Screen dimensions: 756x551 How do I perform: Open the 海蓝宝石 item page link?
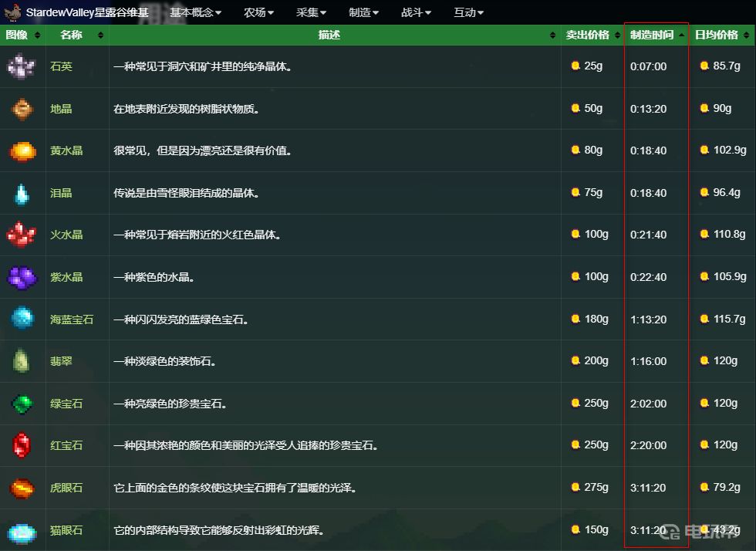click(72, 319)
